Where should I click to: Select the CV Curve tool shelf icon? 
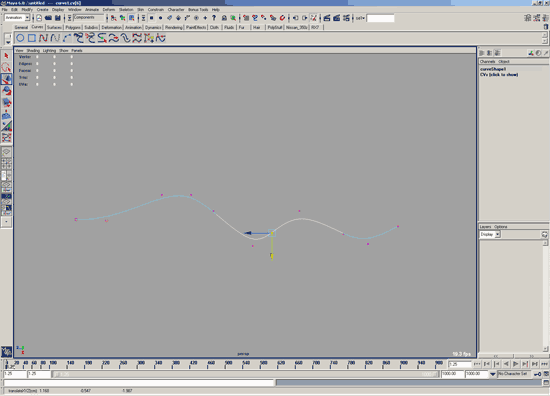[43, 38]
